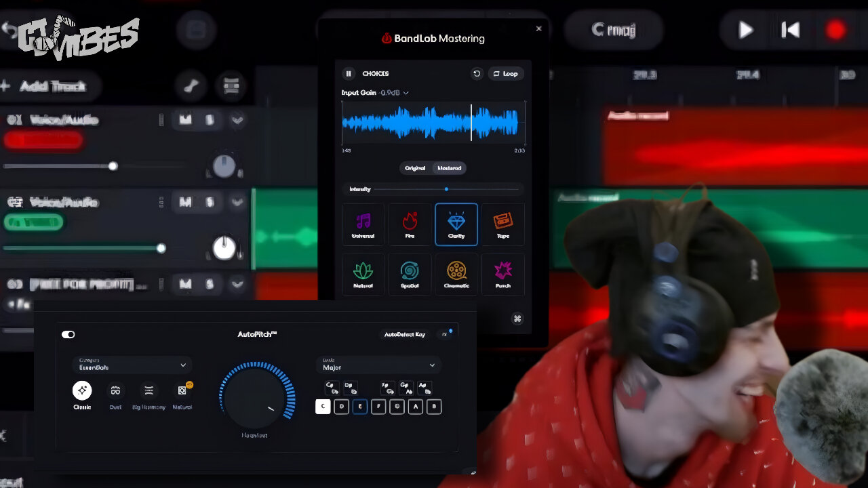This screenshot has width=868, height=488.
Task: Toggle the C note key
Action: coord(323,407)
